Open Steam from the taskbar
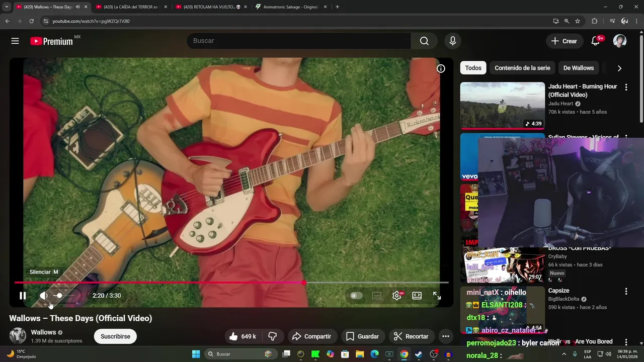 click(x=419, y=354)
